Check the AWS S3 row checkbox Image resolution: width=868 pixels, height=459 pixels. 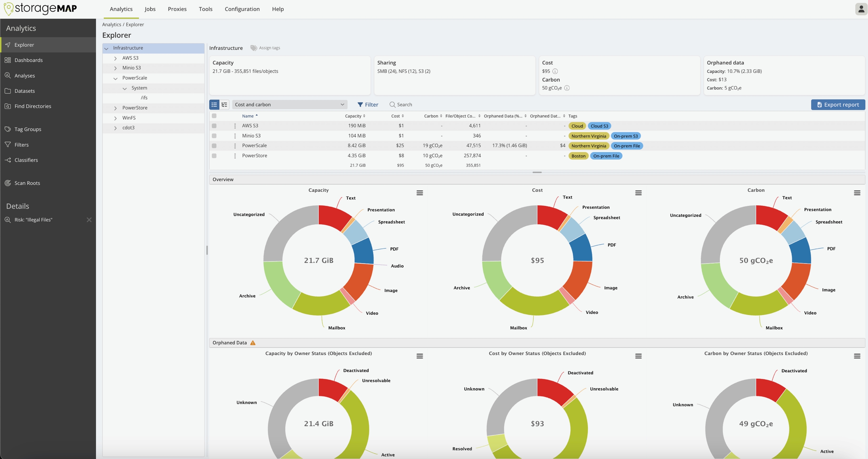coord(214,126)
